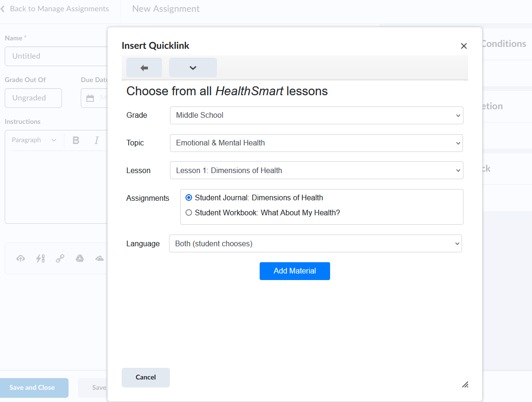The height and width of the screenshot is (402, 532).
Task: Choose Student Workbook: What About My Health?
Action: tap(188, 212)
